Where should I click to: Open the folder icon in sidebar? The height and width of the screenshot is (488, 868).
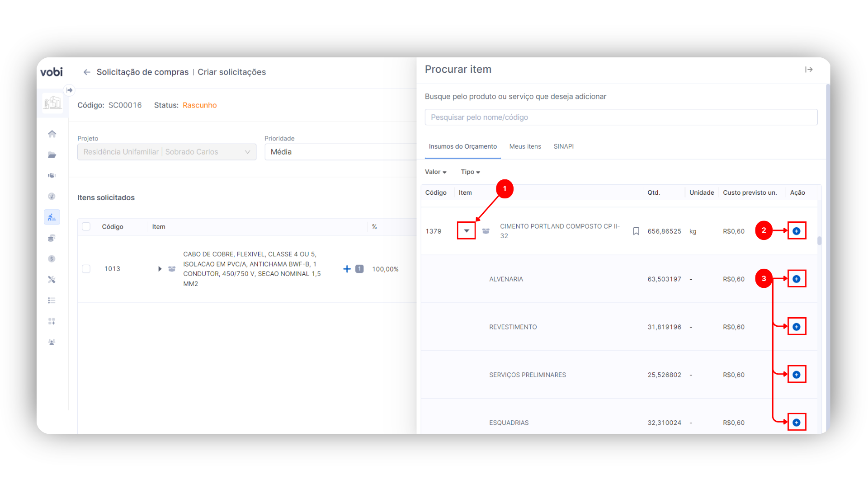point(52,155)
